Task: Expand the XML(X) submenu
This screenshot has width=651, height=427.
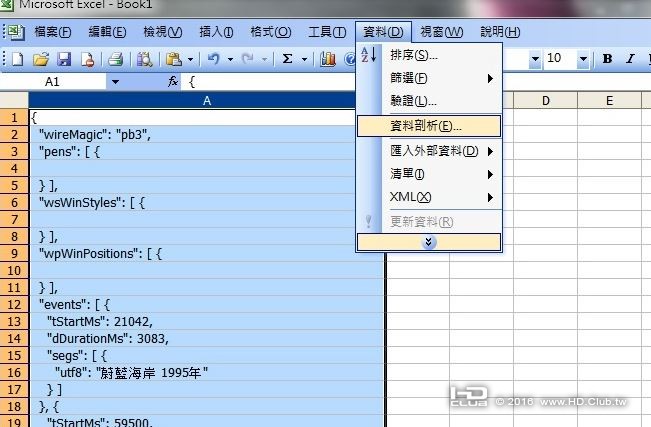Action: click(490, 197)
